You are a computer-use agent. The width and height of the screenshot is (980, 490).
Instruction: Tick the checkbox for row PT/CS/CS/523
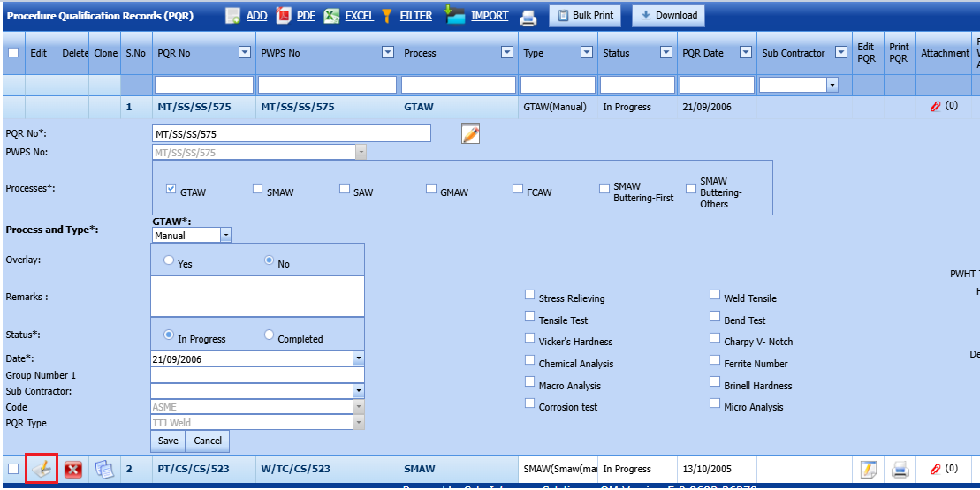(13, 468)
